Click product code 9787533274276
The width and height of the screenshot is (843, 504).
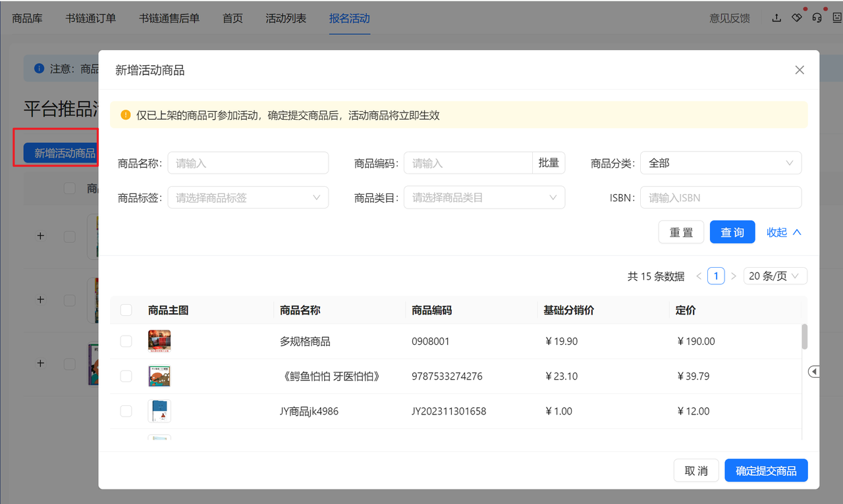click(x=447, y=376)
